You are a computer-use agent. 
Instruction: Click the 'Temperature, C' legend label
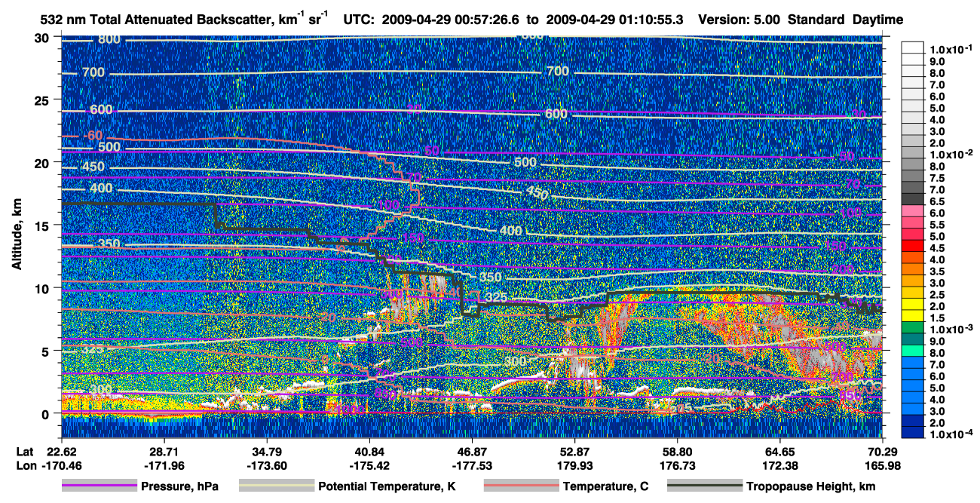[x=605, y=487]
